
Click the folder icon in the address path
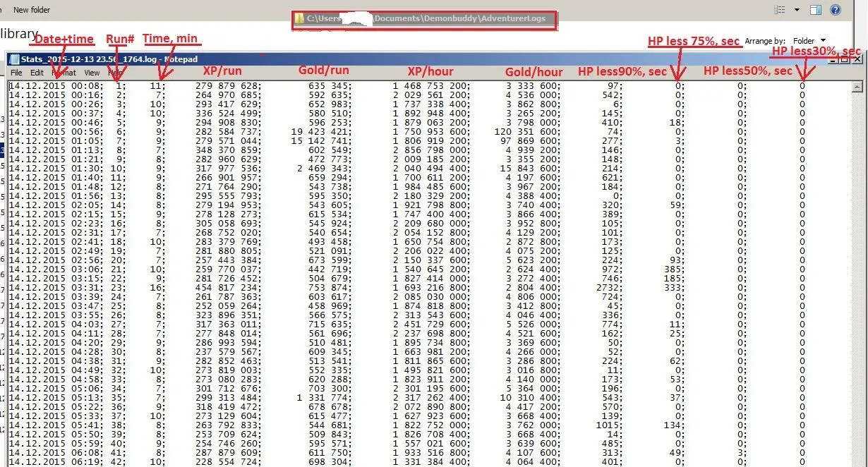tap(300, 19)
